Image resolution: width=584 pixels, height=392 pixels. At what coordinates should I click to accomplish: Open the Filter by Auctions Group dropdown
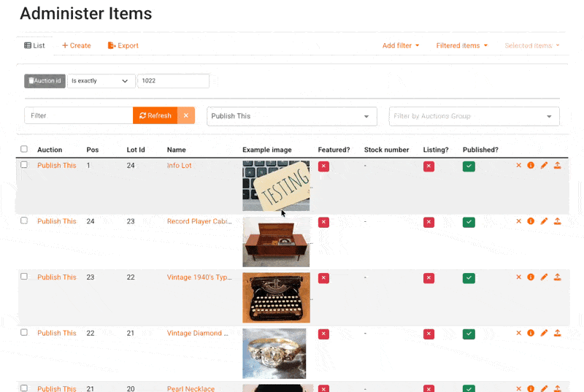tap(474, 116)
